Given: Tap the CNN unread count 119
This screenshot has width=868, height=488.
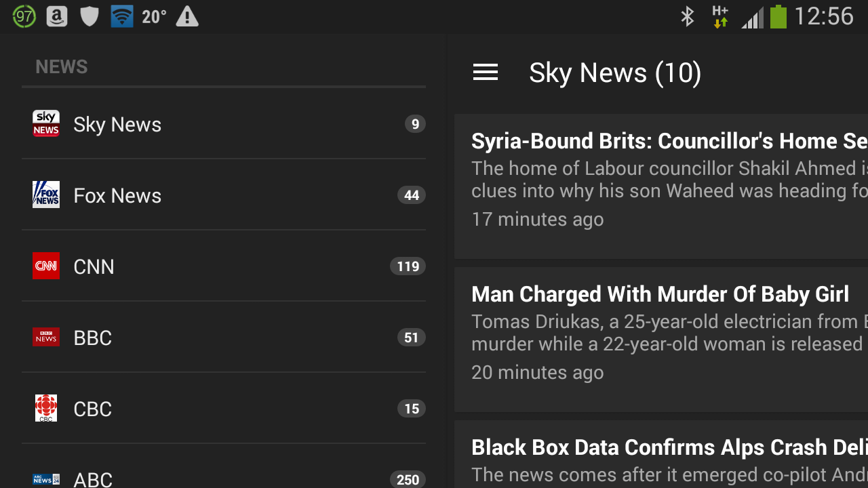Looking at the screenshot, I should coord(408,266).
